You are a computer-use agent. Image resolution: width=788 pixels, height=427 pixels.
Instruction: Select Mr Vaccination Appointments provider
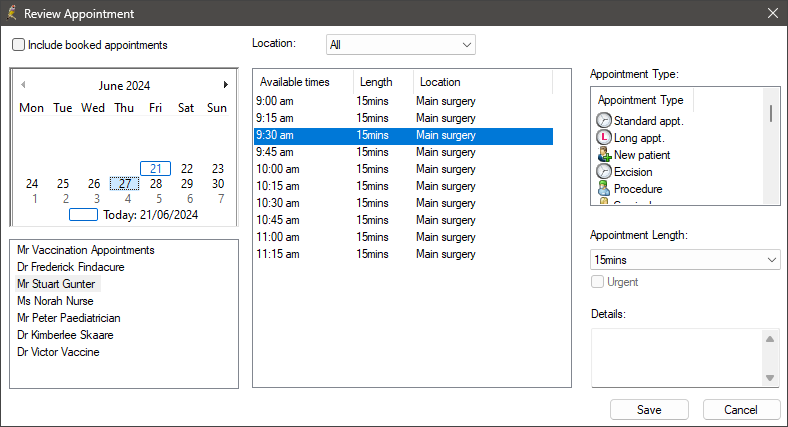click(x=85, y=250)
